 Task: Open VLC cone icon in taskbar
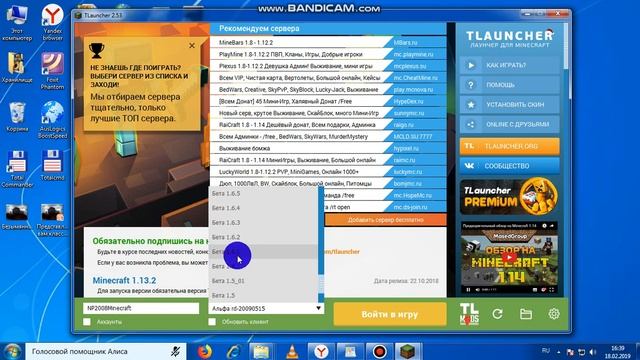(292, 351)
